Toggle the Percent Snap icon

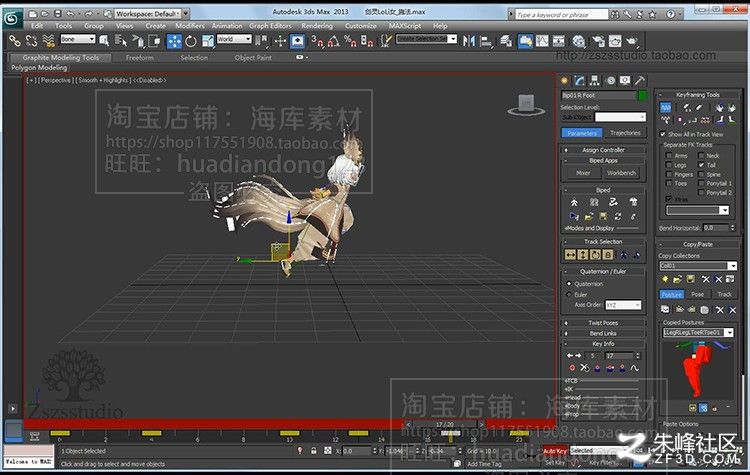350,42
